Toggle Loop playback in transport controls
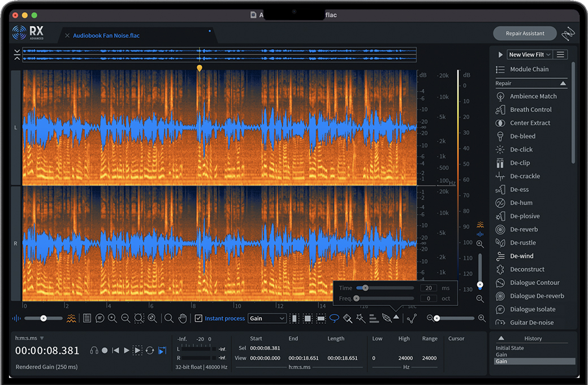The height and width of the screenshot is (385, 588). 150,351
